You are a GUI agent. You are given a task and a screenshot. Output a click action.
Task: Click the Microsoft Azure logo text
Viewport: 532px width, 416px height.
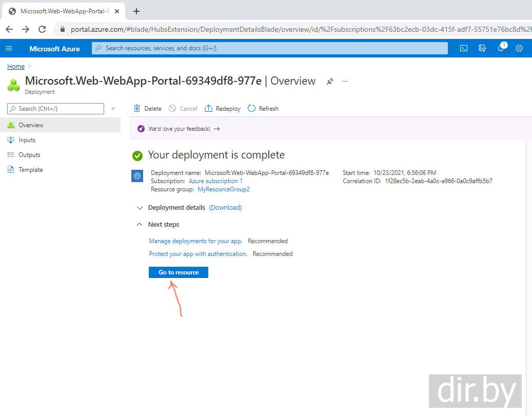[x=54, y=49]
